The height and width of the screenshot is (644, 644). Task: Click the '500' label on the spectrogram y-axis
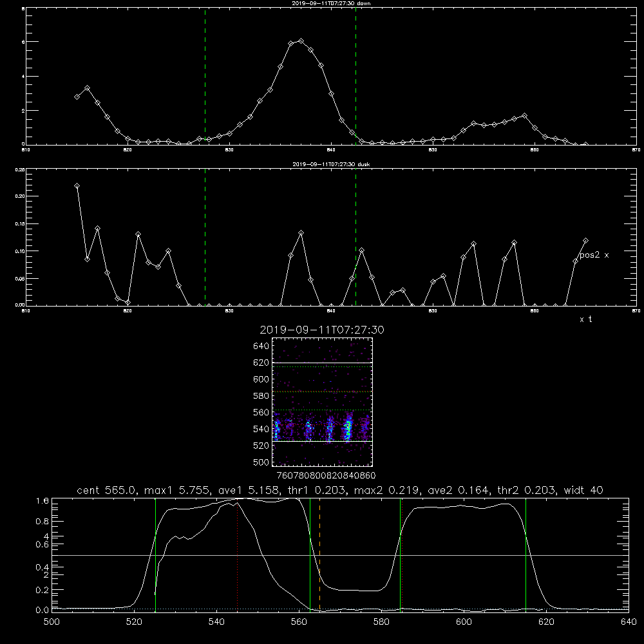pyautogui.click(x=261, y=462)
